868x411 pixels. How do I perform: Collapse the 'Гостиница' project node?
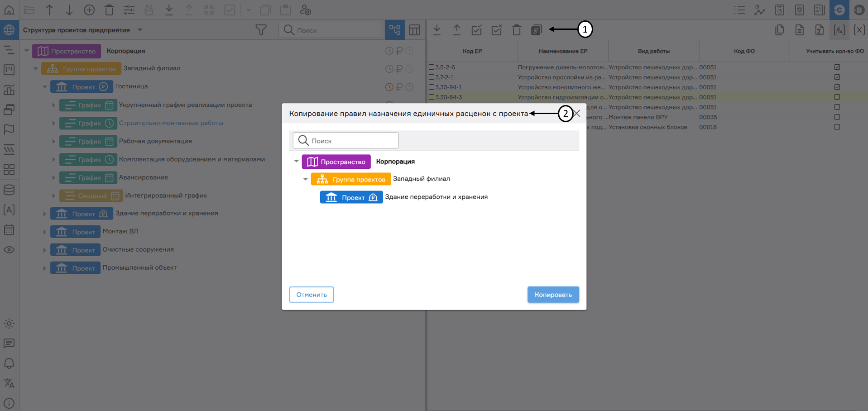tap(44, 86)
